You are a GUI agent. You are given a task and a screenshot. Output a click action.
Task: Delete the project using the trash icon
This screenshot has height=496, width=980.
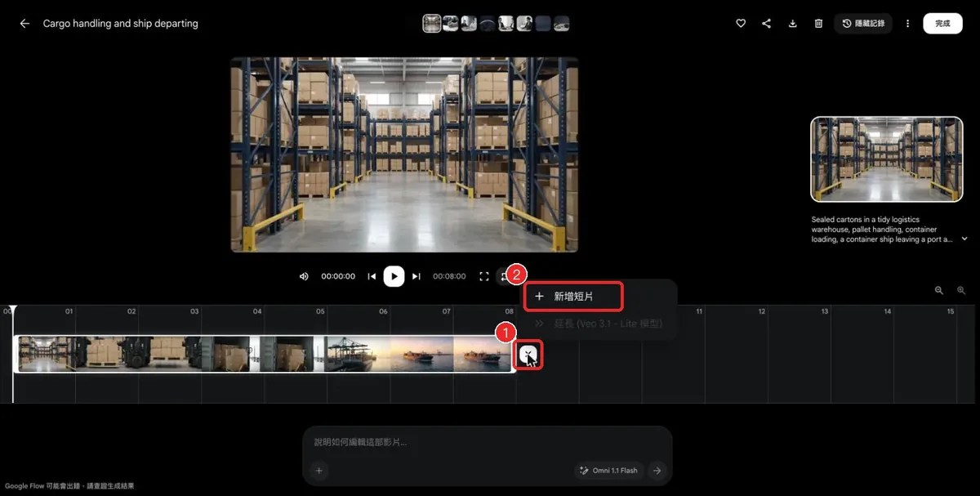pyautogui.click(x=818, y=24)
